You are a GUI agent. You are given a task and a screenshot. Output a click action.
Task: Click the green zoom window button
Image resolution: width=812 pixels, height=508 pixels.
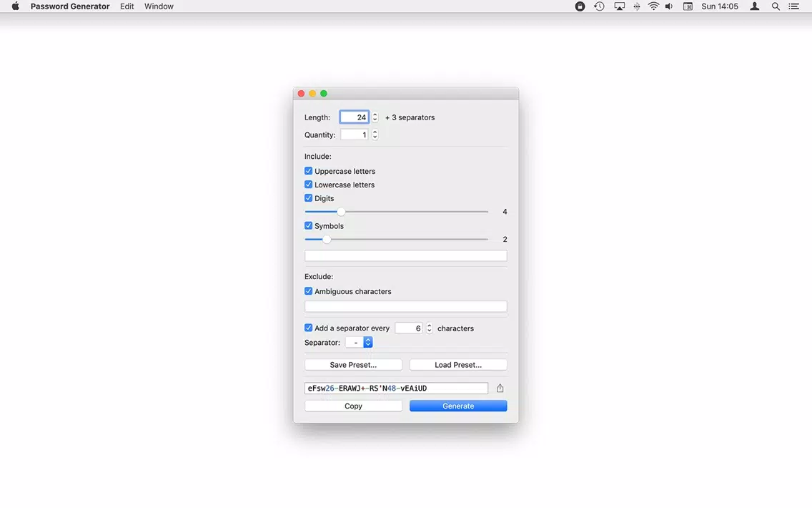tap(324, 93)
